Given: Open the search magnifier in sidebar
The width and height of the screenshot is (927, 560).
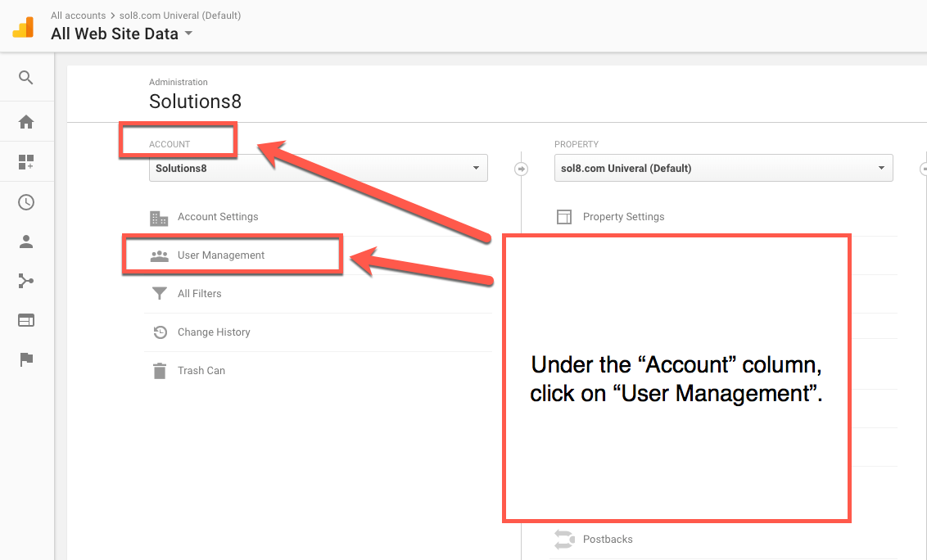Looking at the screenshot, I should coord(26,78).
